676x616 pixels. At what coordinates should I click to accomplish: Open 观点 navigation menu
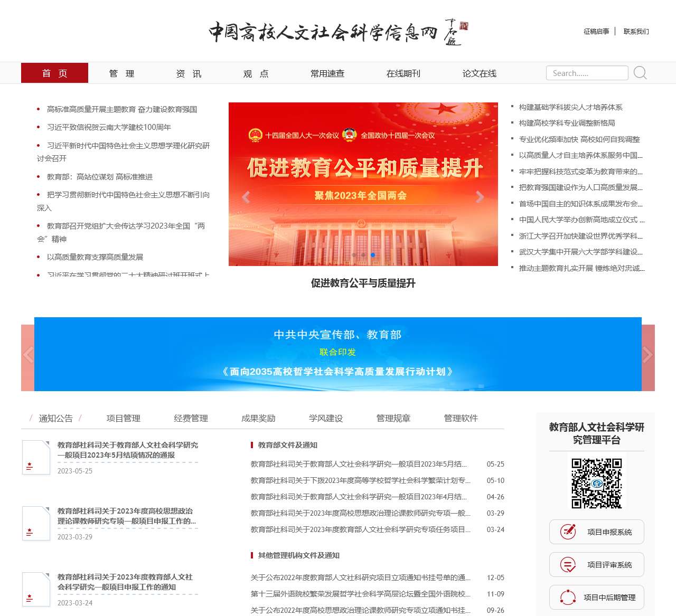(x=256, y=73)
